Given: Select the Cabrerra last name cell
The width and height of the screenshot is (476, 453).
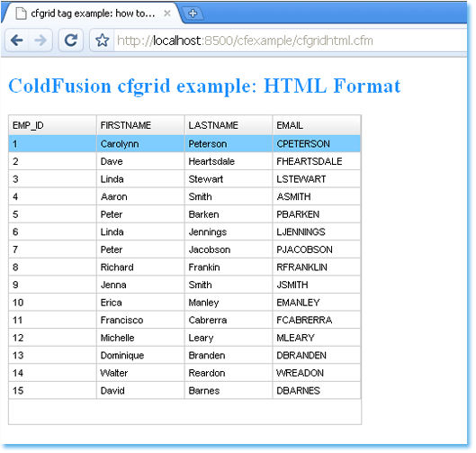Looking at the screenshot, I should point(229,320).
